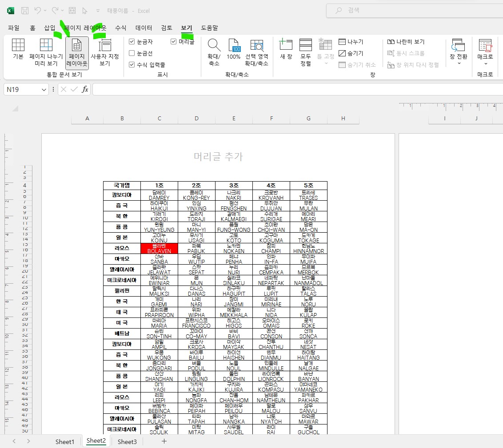Open 사용자 지정 보기 custom views
The image size is (503, 448).
tap(104, 52)
